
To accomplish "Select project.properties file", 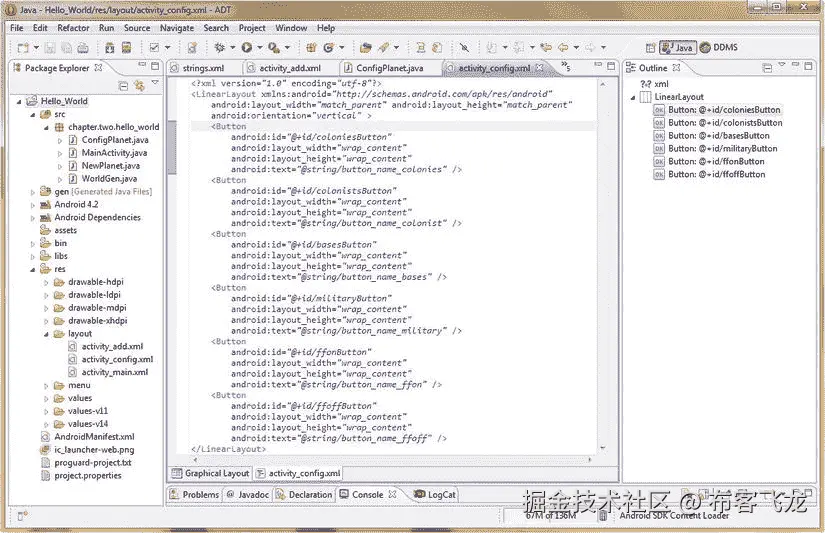I will point(88,476).
